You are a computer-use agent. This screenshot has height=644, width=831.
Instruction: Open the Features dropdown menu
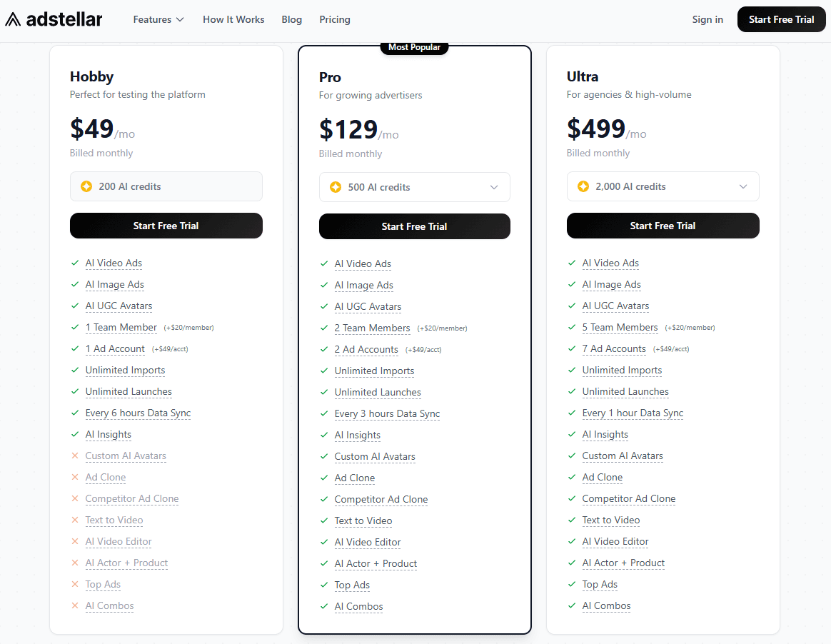[x=158, y=19]
